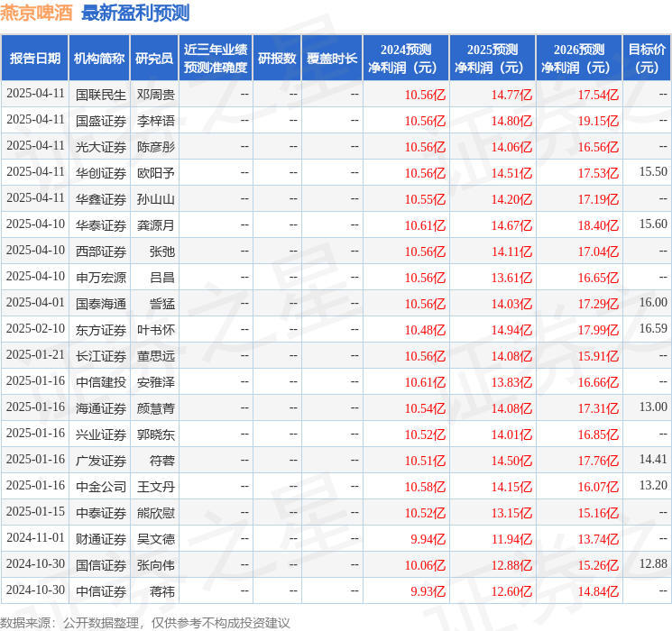Click the 2026预测净利润 column header
Image resolution: width=672 pixels, height=631 pixels.
click(x=578, y=59)
